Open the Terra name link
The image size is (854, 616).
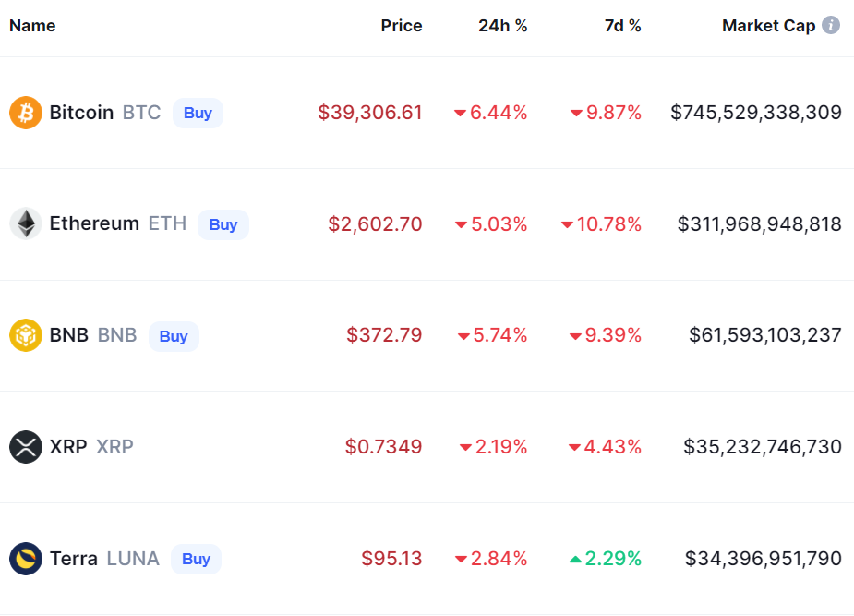(x=74, y=559)
